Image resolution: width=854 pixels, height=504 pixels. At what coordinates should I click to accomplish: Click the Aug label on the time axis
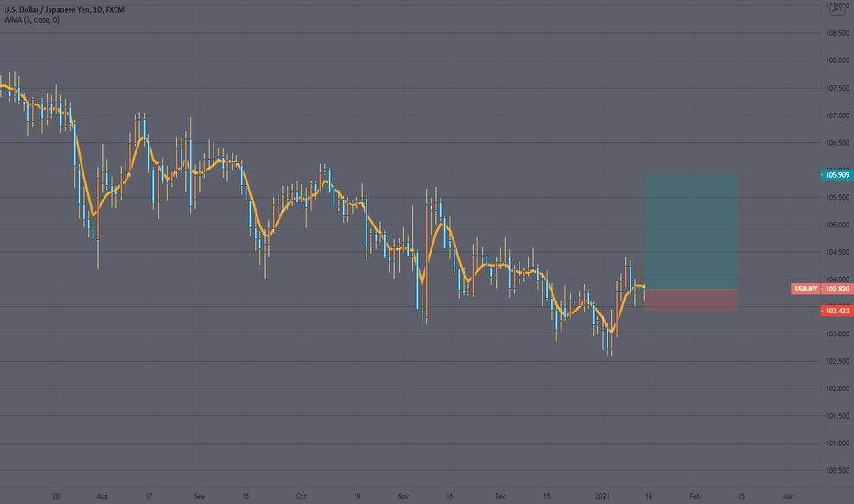[x=102, y=497]
